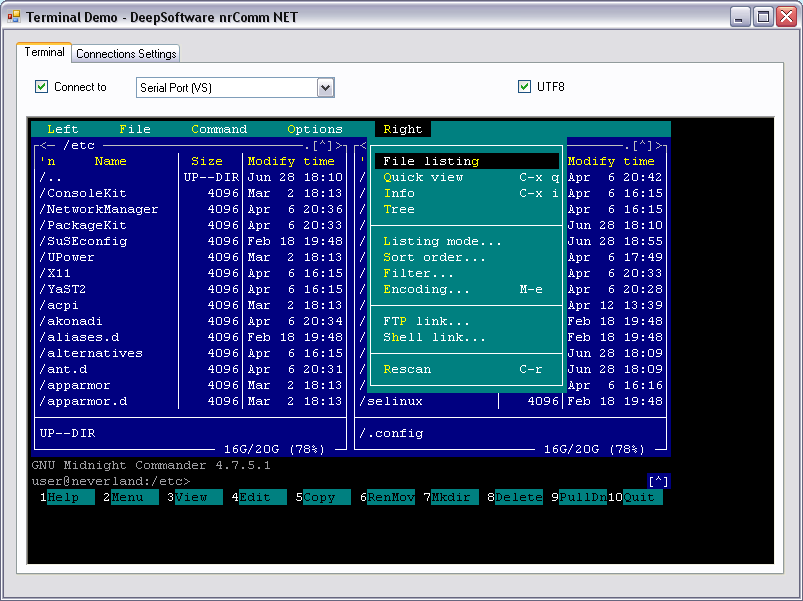Switch to the Connections Settings tab

125,53
